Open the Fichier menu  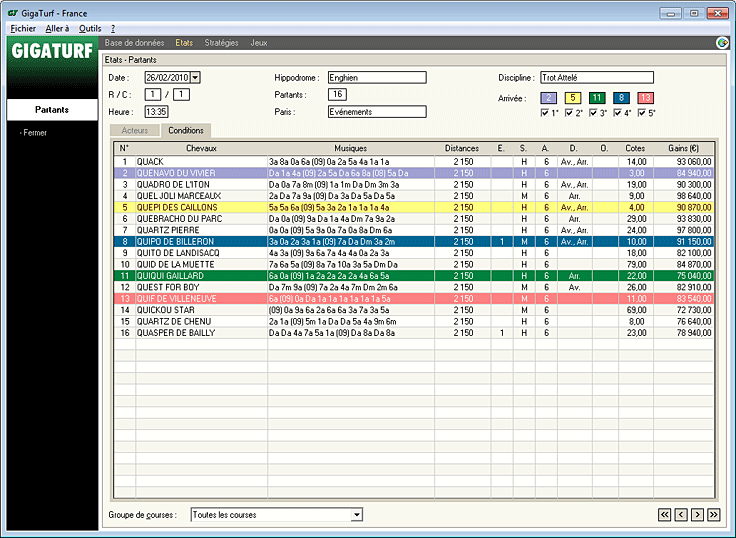click(x=23, y=29)
